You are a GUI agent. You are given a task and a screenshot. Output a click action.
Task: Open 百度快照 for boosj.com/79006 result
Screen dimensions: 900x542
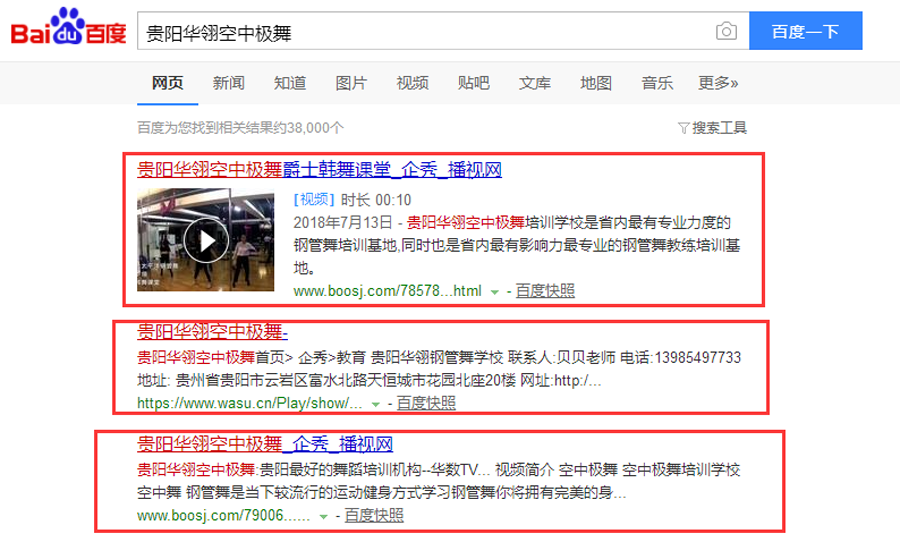pos(374,516)
